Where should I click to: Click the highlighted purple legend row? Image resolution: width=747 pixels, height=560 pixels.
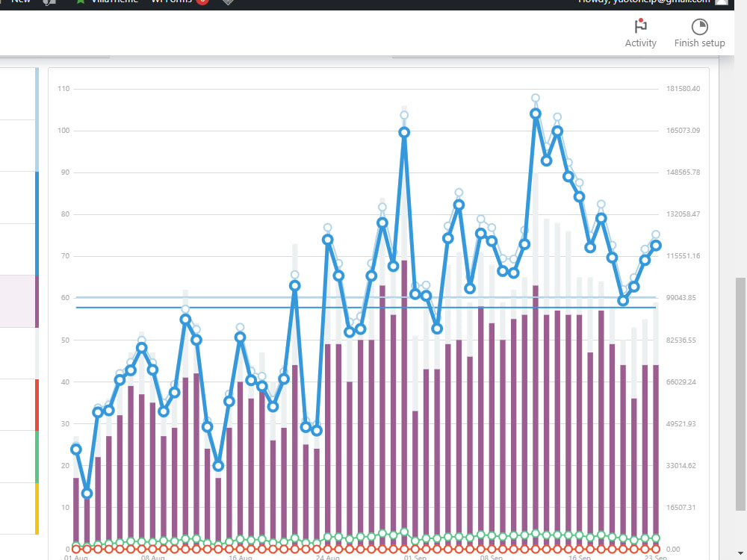pyautogui.click(x=18, y=302)
